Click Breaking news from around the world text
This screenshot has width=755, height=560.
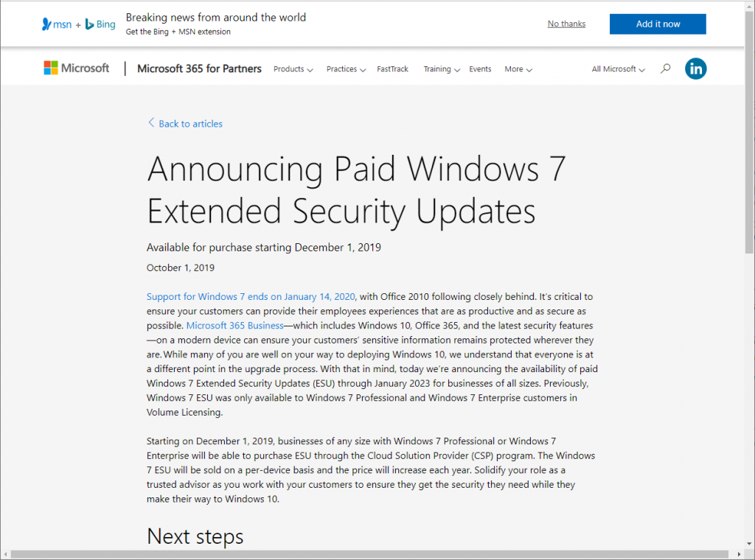point(216,18)
